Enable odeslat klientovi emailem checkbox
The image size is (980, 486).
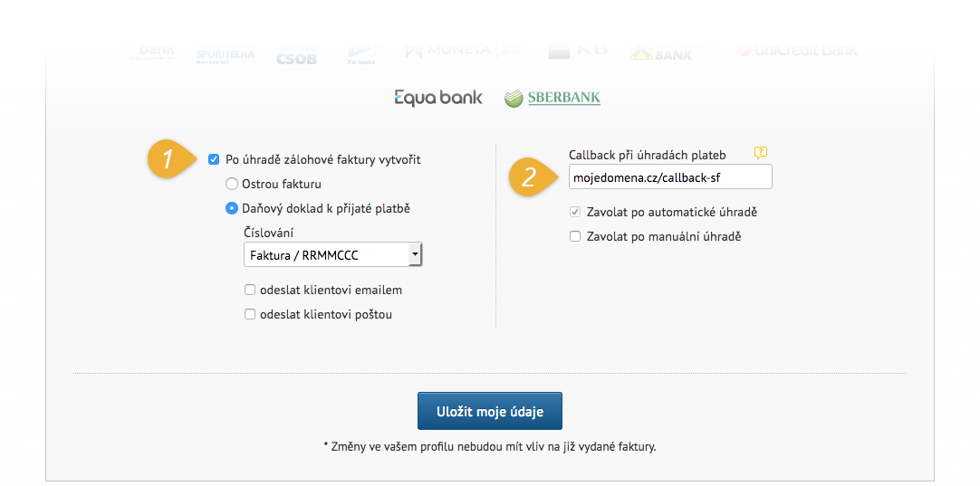250,290
